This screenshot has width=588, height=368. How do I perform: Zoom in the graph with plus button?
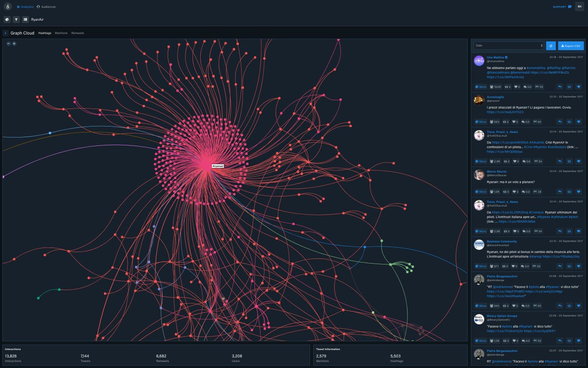14,44
